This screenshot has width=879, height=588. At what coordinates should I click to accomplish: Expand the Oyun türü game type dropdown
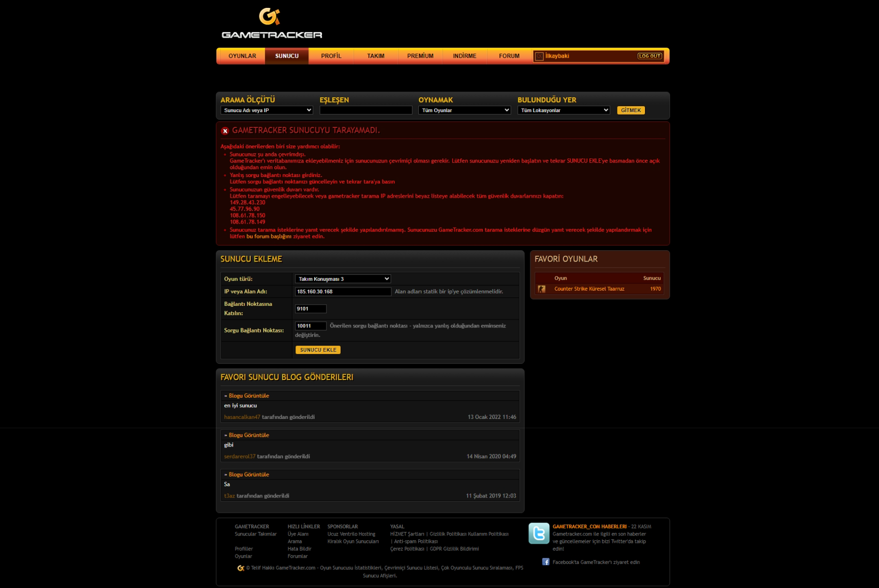[343, 279]
